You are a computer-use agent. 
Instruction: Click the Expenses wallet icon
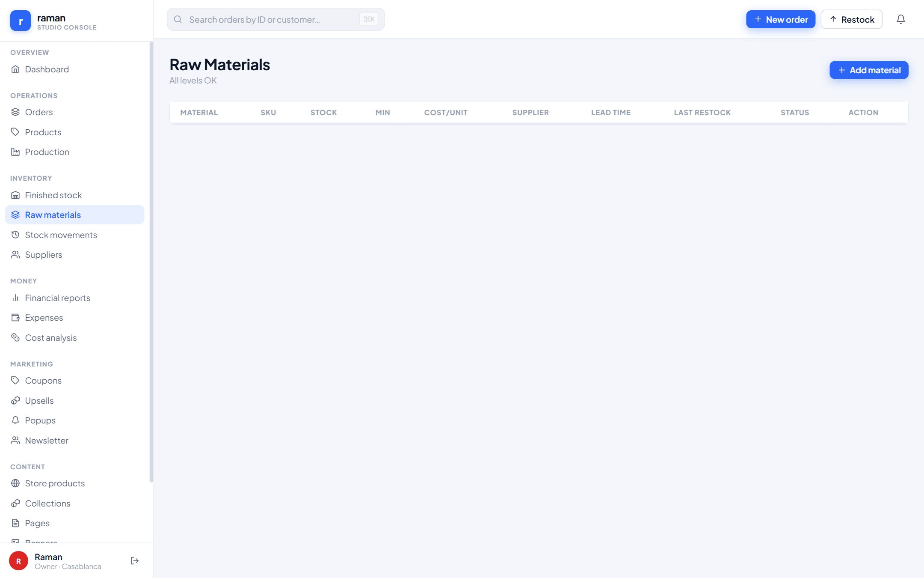pos(15,317)
